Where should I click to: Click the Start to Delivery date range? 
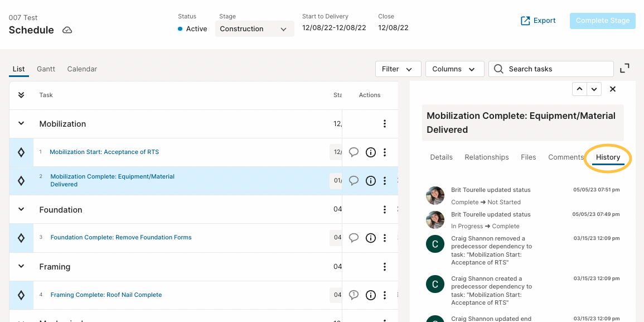334,27
